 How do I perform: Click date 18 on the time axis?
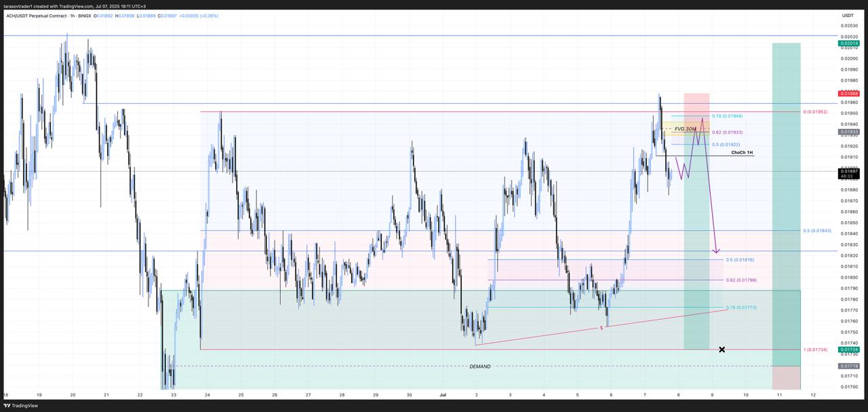5,394
